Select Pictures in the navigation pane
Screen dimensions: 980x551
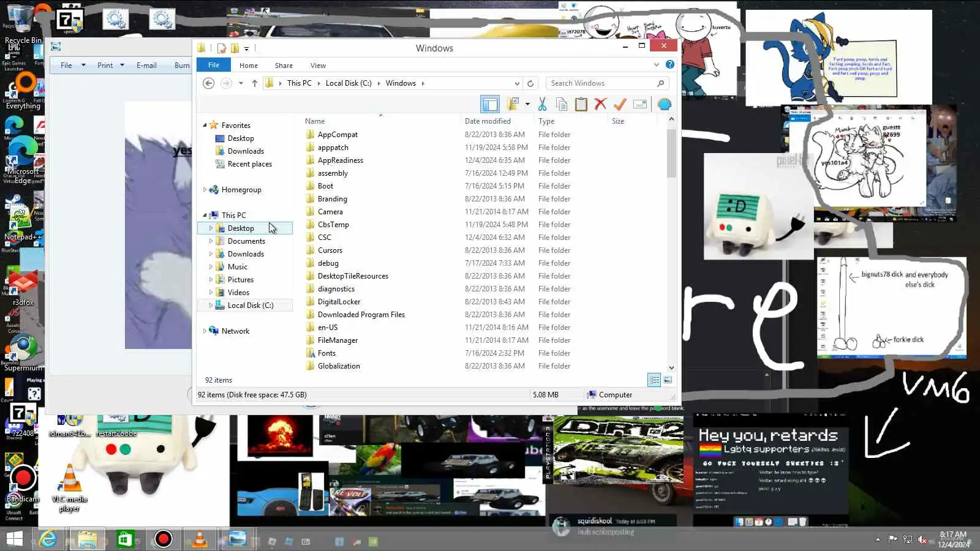241,280
